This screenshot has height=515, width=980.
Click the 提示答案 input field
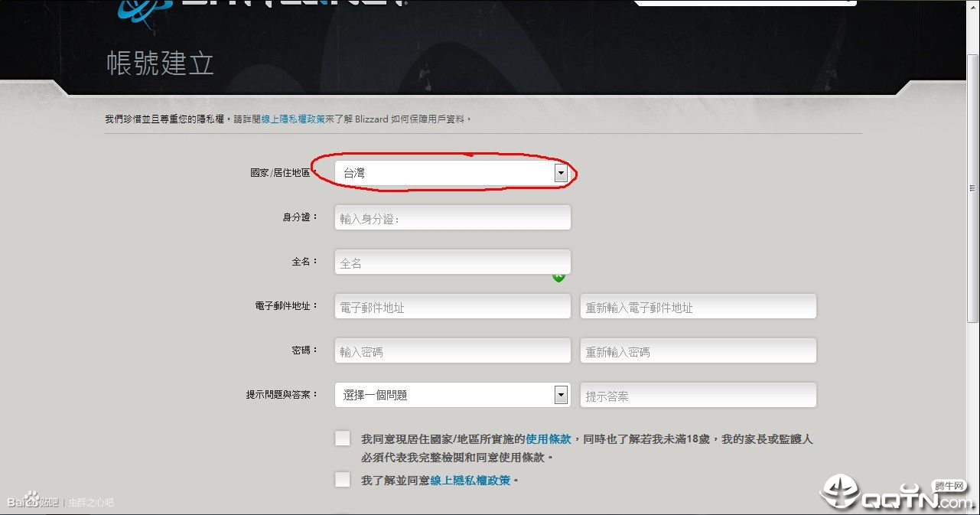pos(698,395)
